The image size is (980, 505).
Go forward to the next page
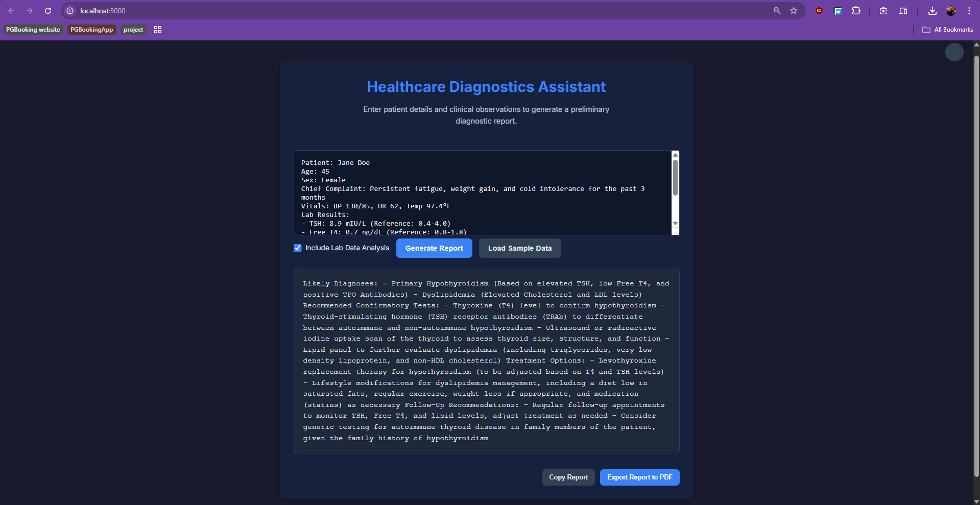(30, 11)
